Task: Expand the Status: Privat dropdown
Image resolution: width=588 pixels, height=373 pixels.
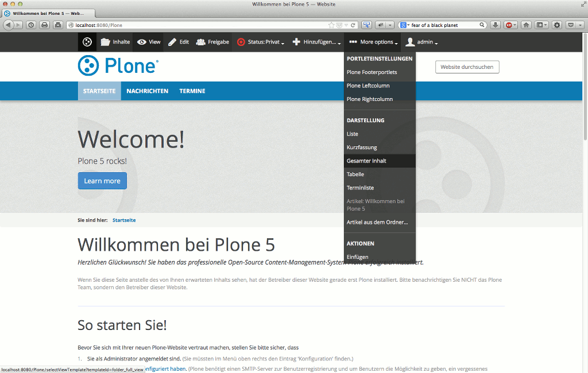Action: click(261, 42)
